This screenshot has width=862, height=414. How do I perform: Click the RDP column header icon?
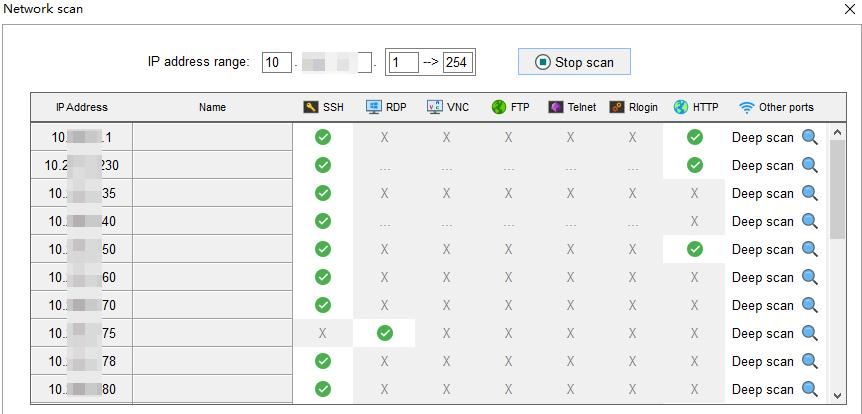(x=374, y=107)
